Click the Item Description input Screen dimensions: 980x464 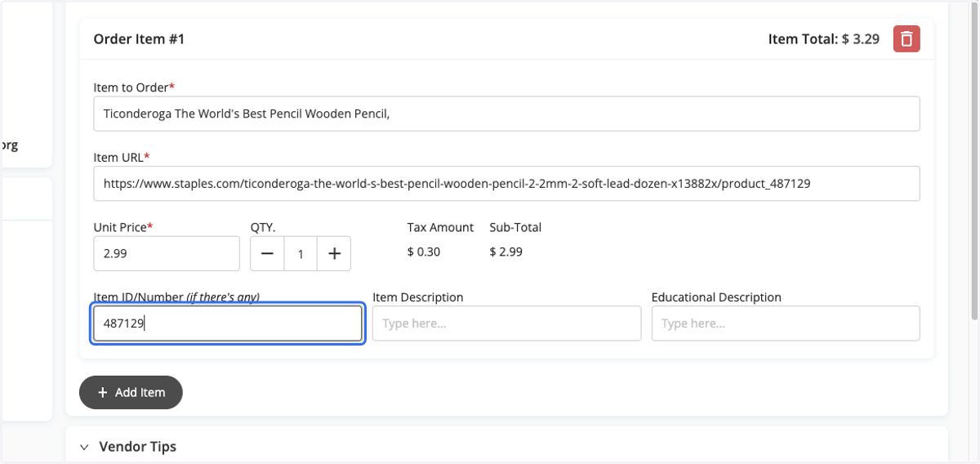pos(506,323)
